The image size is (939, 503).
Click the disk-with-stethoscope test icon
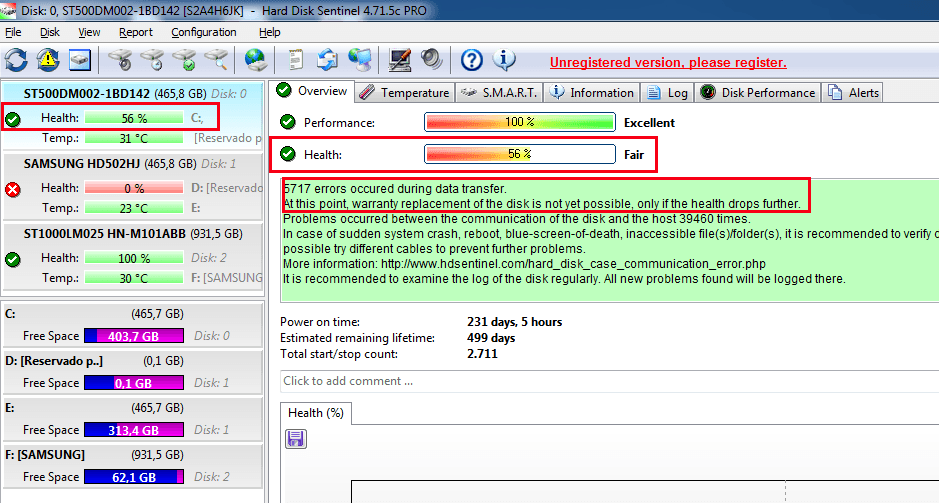[120, 60]
